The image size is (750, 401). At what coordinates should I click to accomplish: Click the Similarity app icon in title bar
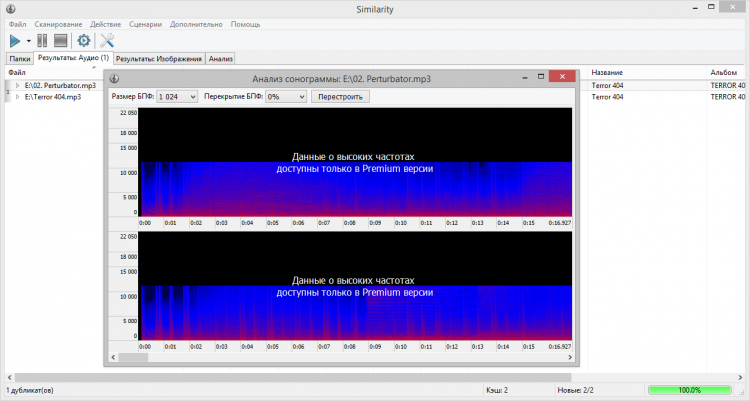(x=9, y=7)
